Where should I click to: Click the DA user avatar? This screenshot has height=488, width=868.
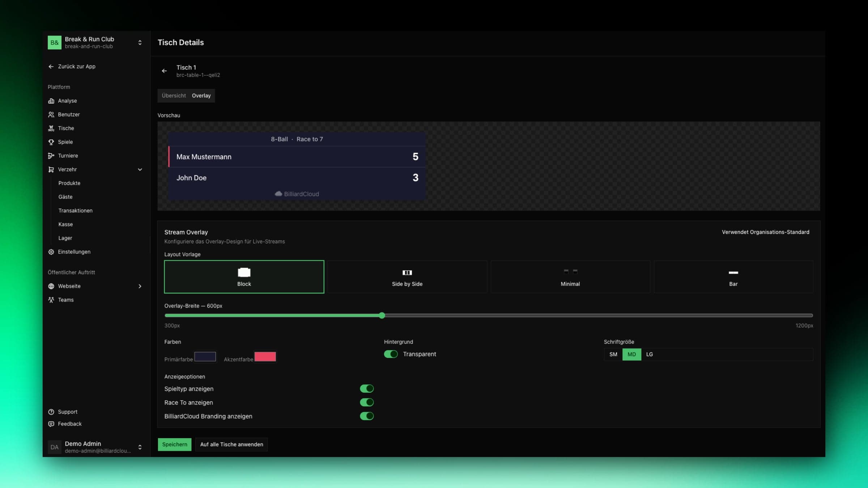coord(55,447)
